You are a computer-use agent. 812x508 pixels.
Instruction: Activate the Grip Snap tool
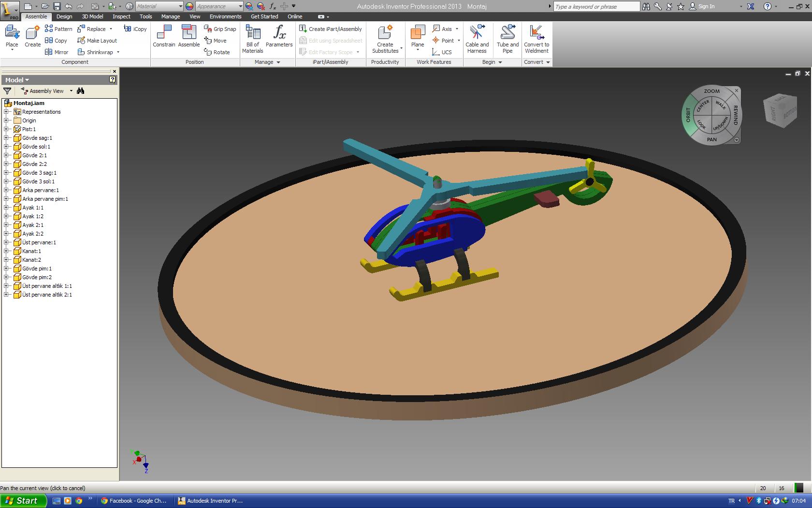pyautogui.click(x=220, y=29)
